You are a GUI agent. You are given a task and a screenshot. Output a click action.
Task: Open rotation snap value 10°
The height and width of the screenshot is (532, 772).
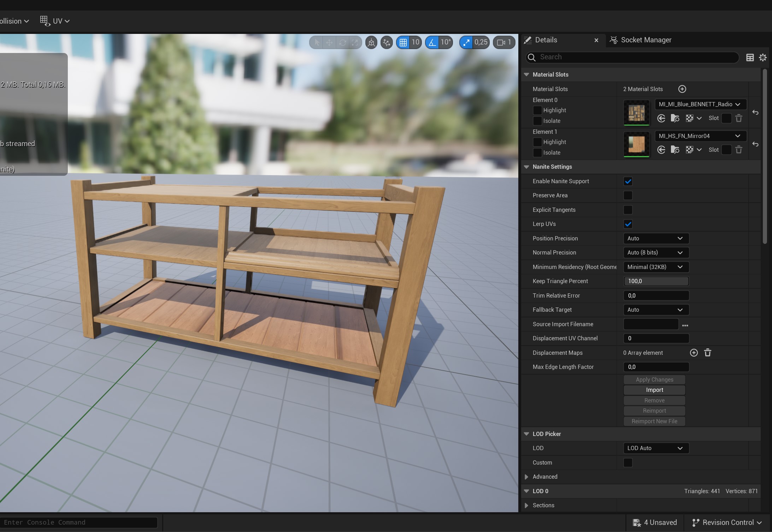(446, 42)
